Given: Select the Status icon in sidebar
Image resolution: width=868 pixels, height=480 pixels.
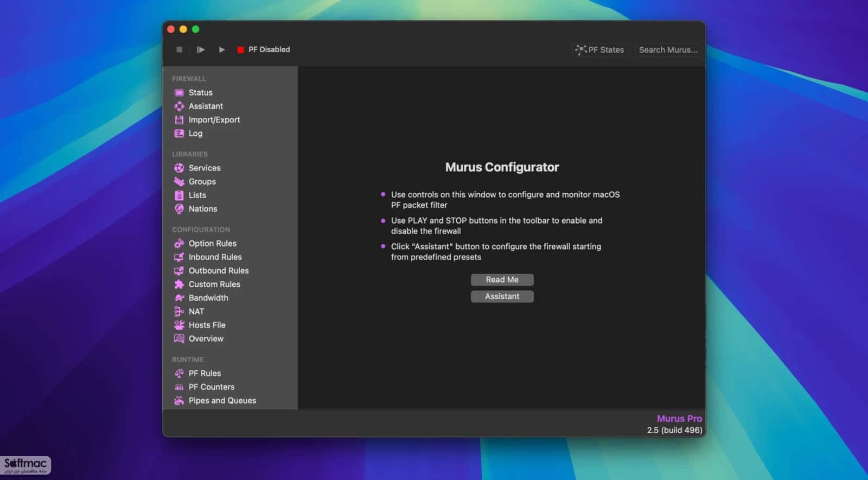Looking at the screenshot, I should click(179, 93).
